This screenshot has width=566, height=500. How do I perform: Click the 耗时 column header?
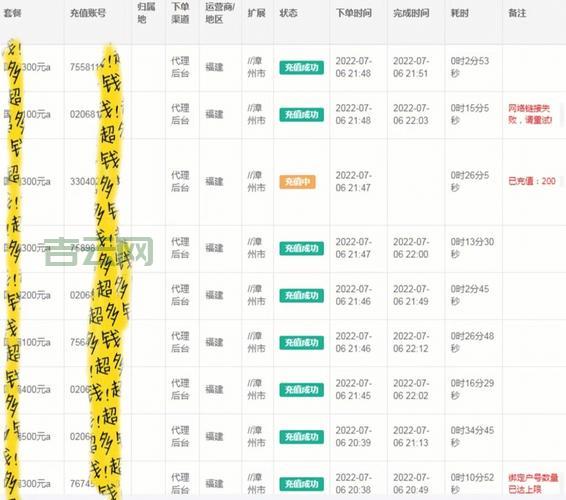460,13
